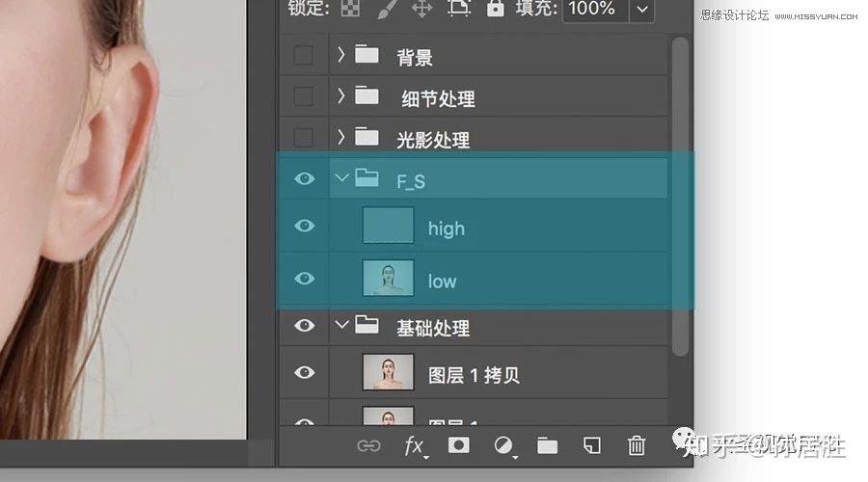Show the 背景 group visibility

[304, 55]
